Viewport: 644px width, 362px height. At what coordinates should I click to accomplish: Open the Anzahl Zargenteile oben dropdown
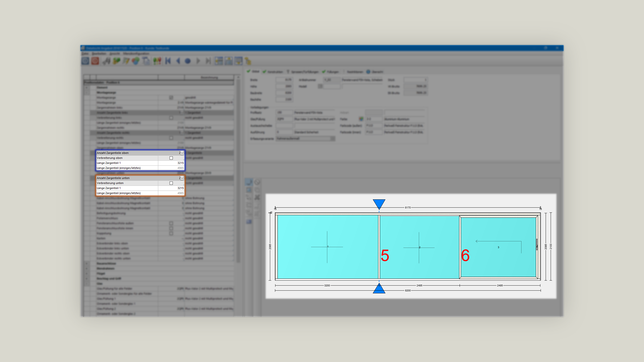click(x=182, y=153)
